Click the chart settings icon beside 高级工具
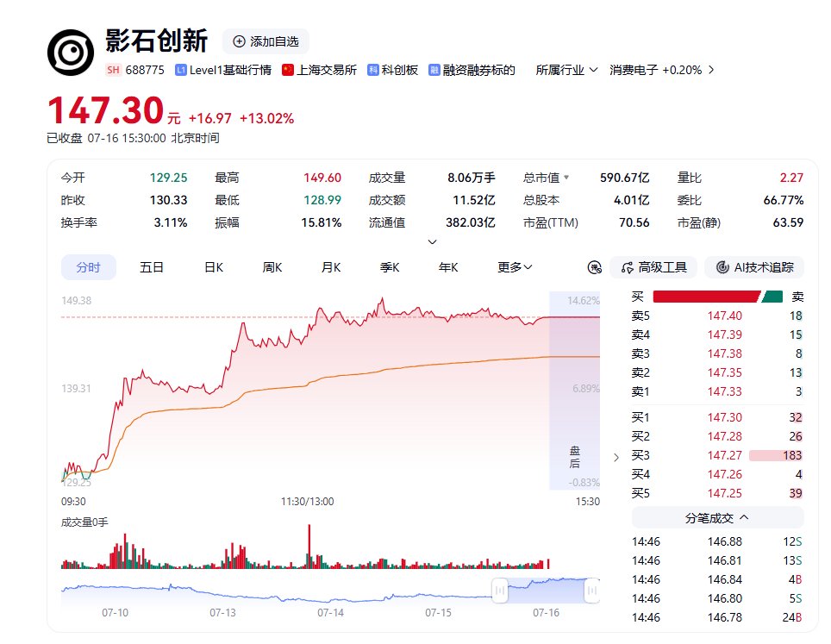Viewport: 831px width, 644px height. pyautogui.click(x=595, y=267)
